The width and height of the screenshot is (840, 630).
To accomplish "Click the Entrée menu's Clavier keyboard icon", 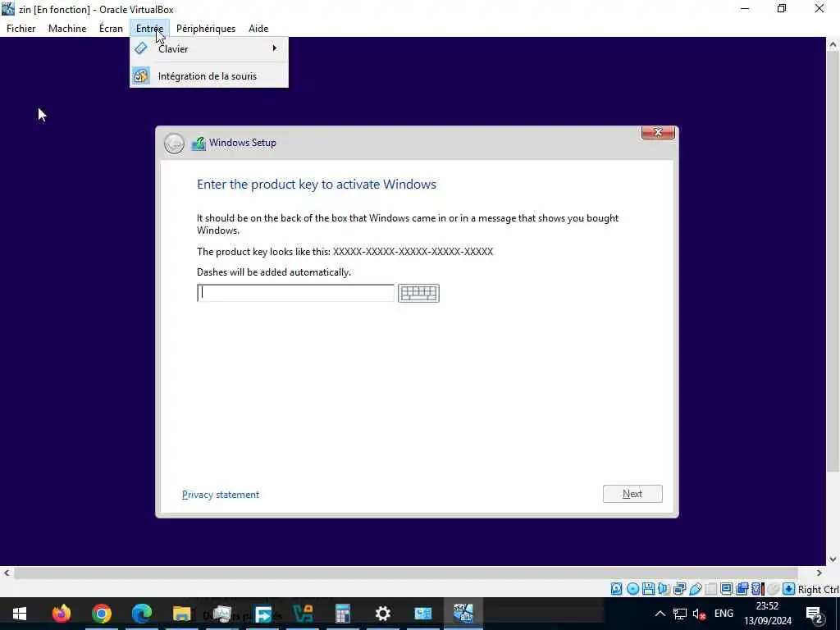I will coord(141,48).
